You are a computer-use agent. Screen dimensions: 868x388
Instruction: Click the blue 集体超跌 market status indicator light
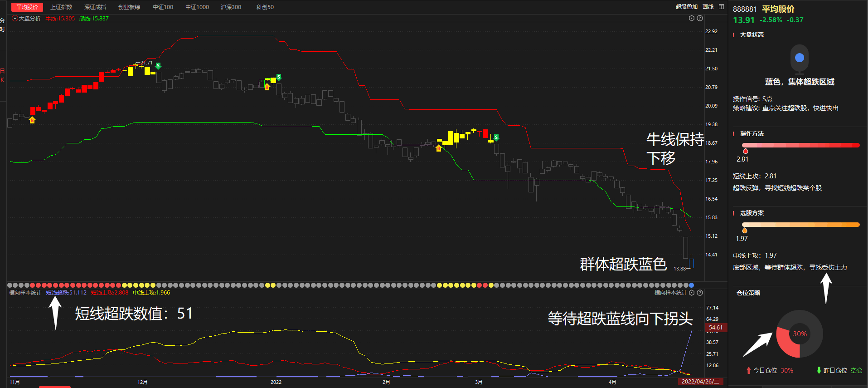[x=800, y=58]
